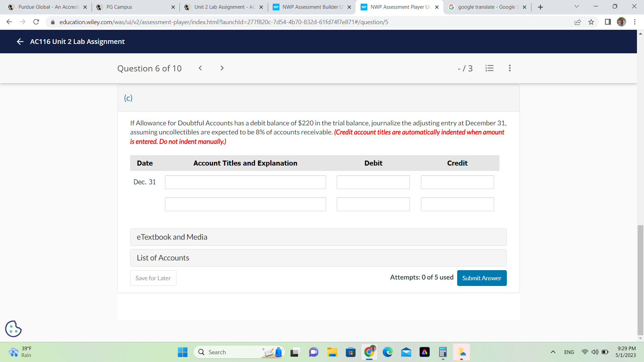Screen dimensions: 644x362
Task: Expand List of Accounts section
Action: (318, 258)
